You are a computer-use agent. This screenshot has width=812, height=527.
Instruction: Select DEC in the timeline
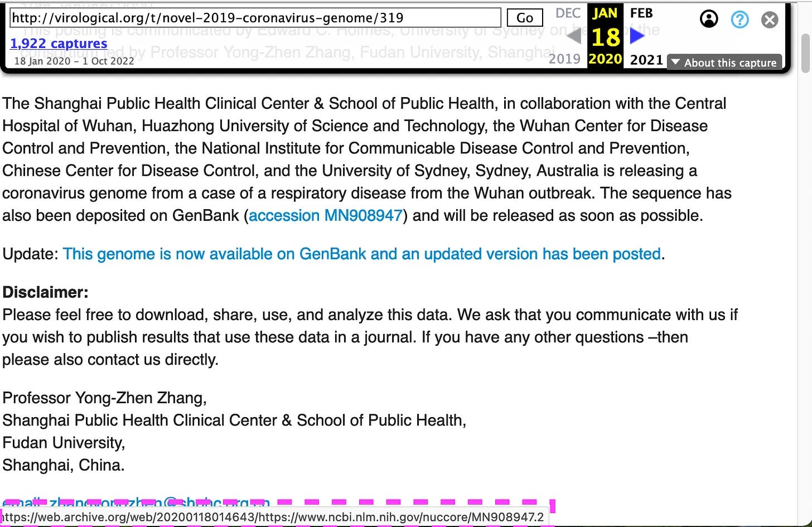point(568,13)
